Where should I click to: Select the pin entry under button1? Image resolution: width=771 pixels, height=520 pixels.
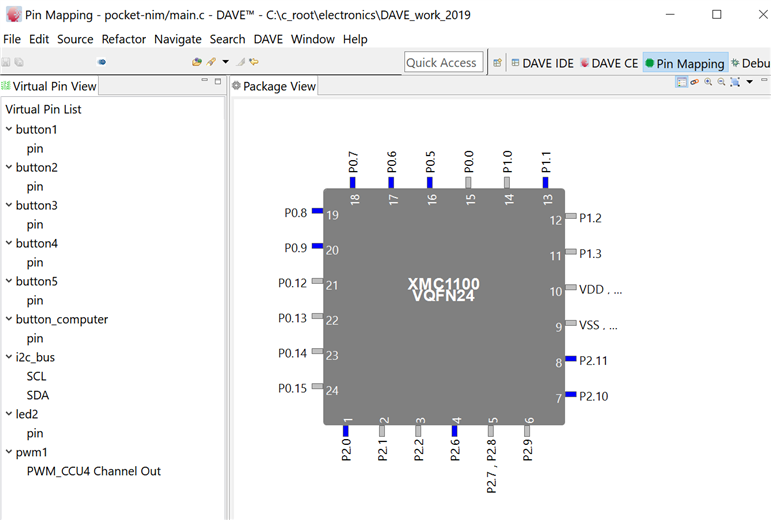[35, 148]
